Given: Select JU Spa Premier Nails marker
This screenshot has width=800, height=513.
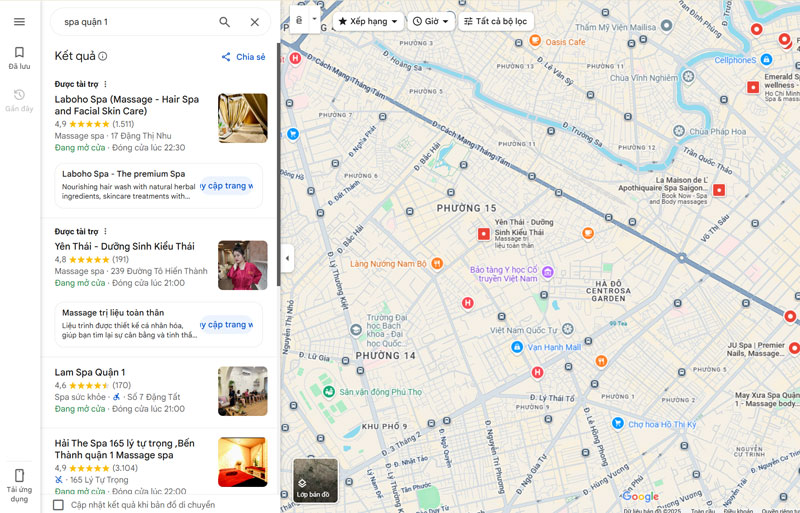Looking at the screenshot, I should (x=794, y=348).
